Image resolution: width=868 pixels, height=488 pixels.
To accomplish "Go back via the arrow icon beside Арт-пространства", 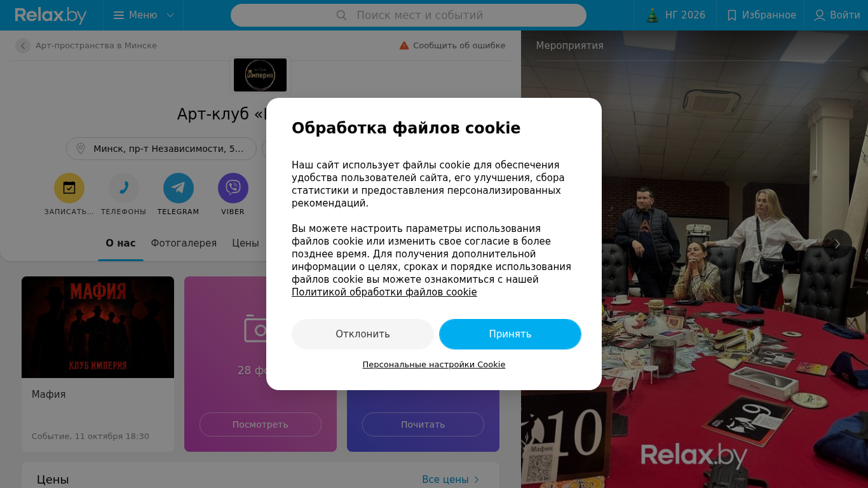I will 23,46.
